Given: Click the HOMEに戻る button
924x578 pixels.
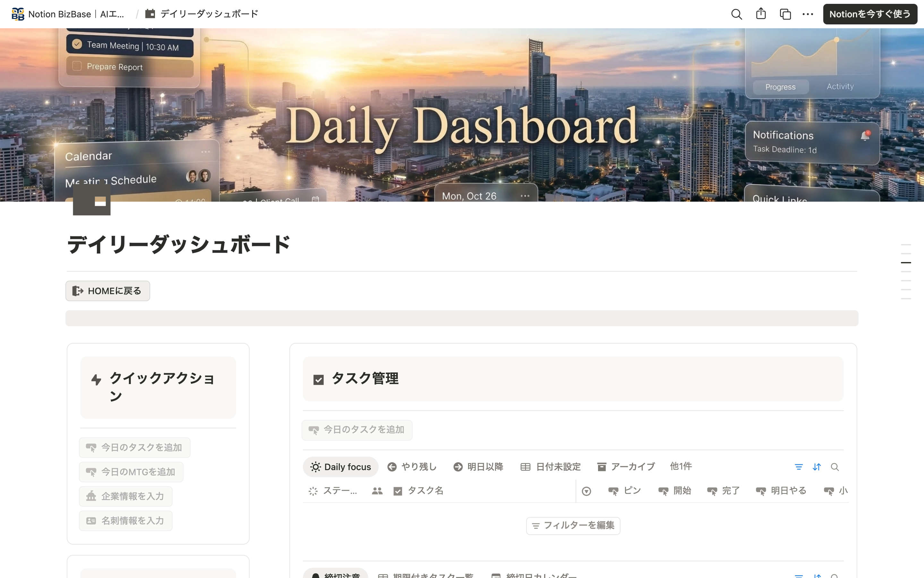Looking at the screenshot, I should [x=108, y=291].
